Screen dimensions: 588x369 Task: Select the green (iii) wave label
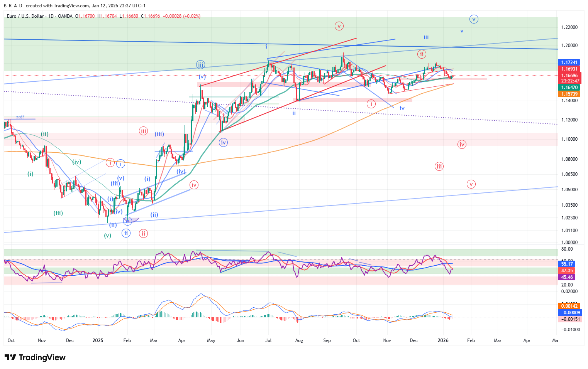[x=58, y=213]
